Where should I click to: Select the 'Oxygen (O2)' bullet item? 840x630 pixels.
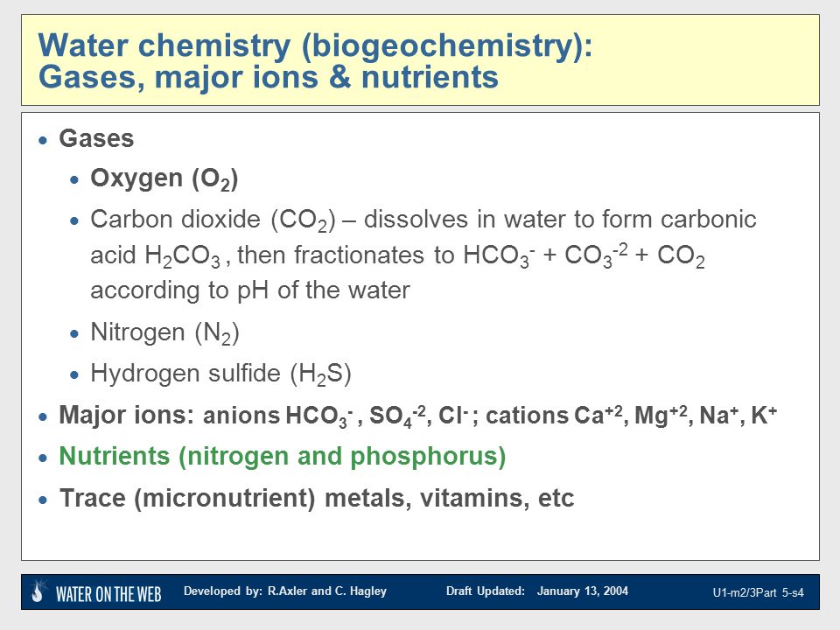coord(164,178)
